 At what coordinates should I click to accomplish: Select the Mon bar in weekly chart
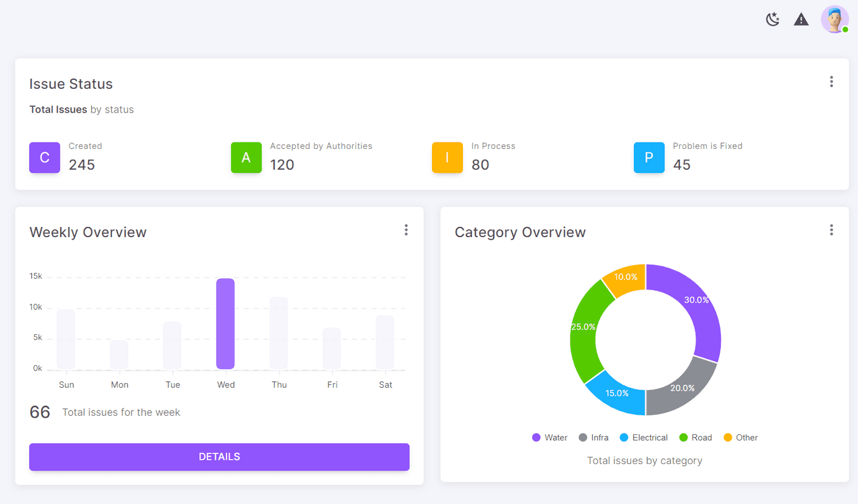119,354
